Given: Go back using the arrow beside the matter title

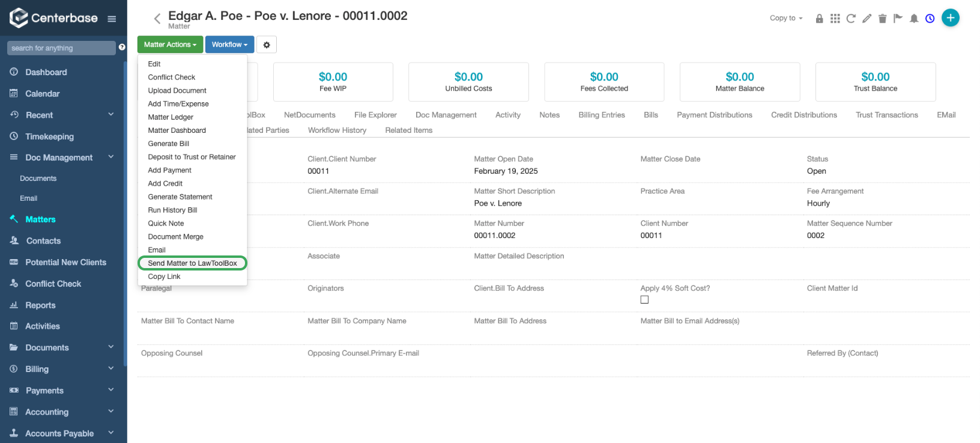Looking at the screenshot, I should pos(157,19).
